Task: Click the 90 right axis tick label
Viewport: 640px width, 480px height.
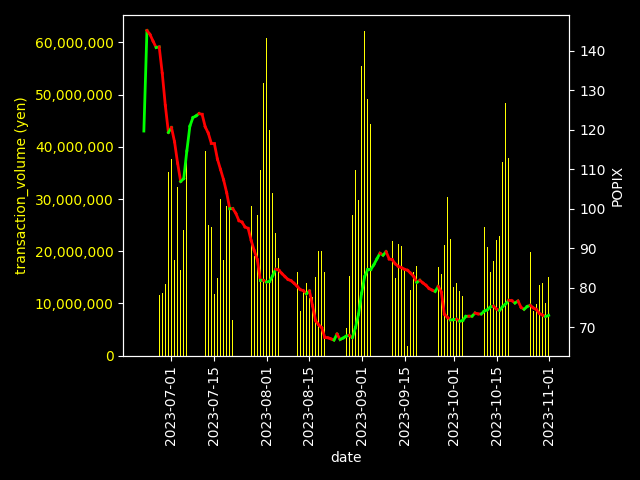Action: 588,249
